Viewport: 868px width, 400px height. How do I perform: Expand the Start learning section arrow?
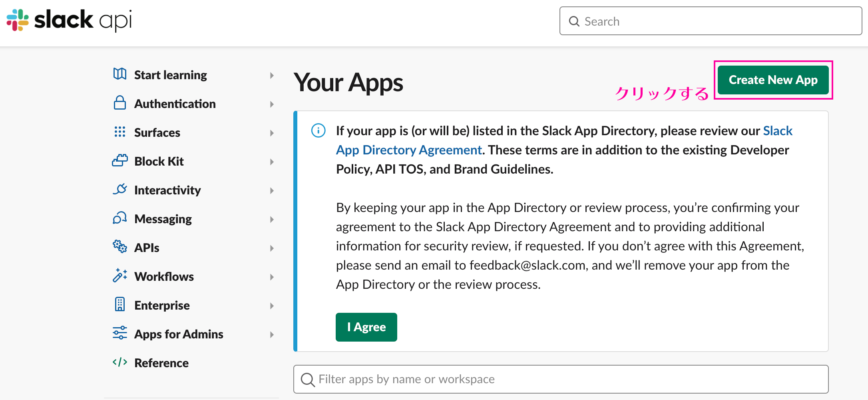coord(272,75)
